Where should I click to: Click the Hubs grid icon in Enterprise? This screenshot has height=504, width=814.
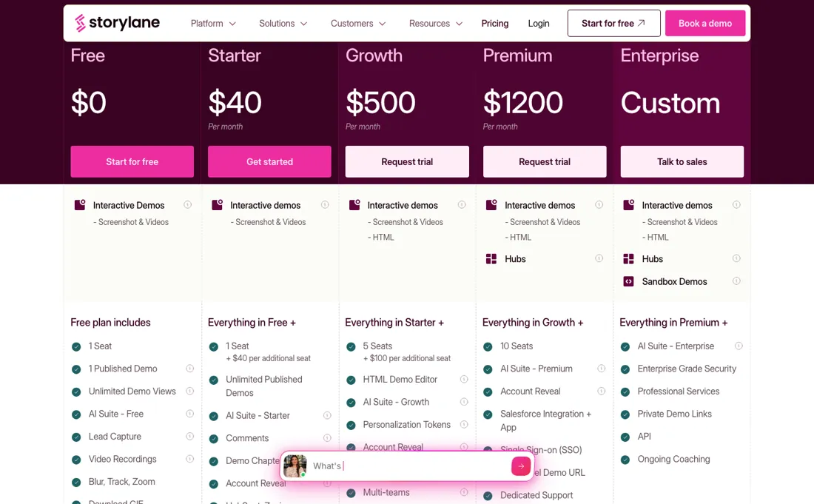tap(628, 258)
